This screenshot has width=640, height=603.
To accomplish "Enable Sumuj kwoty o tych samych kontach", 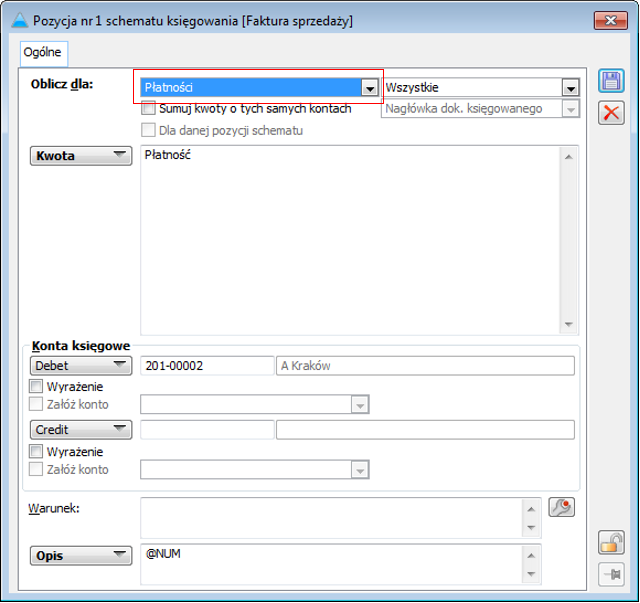I will (148, 109).
